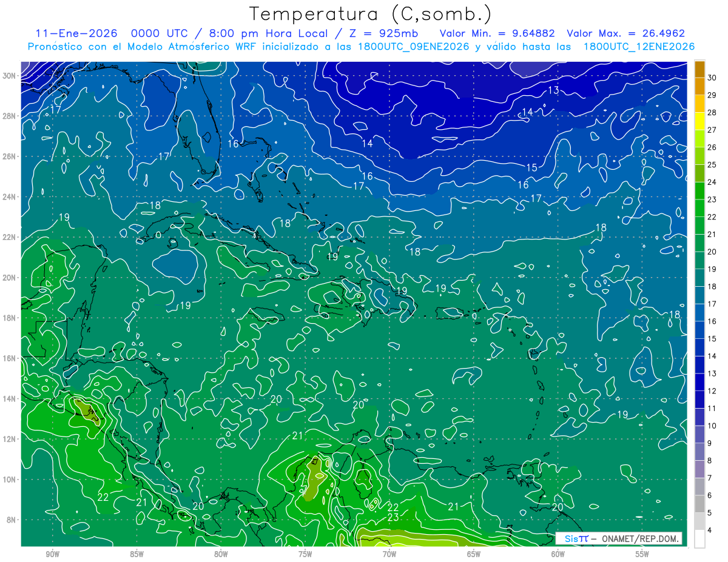Click the '8N' latitude axis label
The image size is (728, 562).
pos(12,520)
